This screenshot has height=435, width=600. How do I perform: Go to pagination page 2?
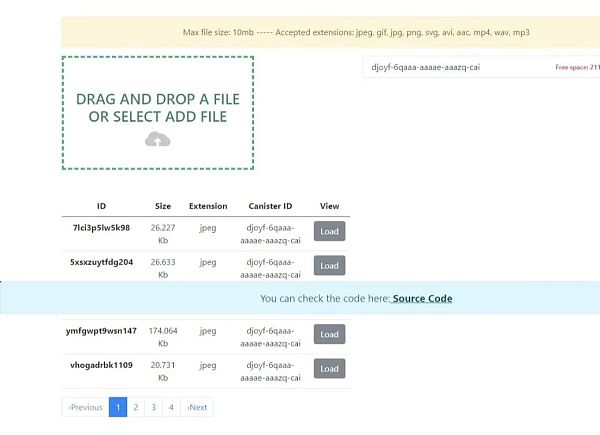tap(135, 407)
